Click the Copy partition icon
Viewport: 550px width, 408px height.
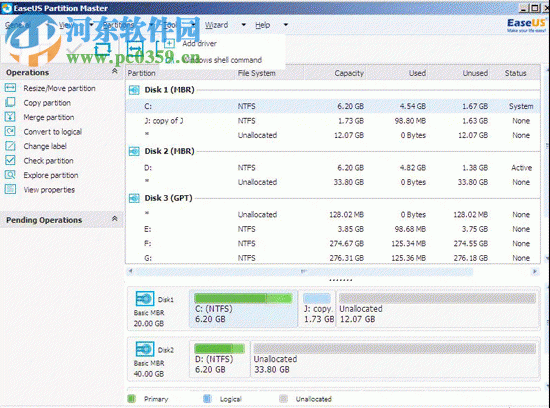[10, 102]
